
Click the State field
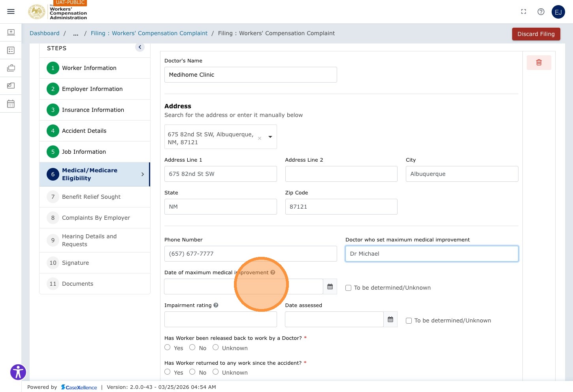(x=221, y=207)
